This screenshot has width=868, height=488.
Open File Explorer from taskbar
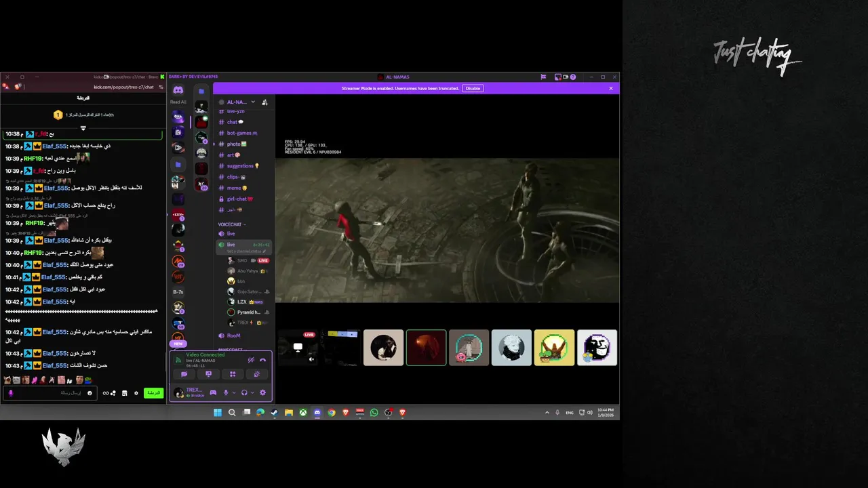click(x=289, y=412)
